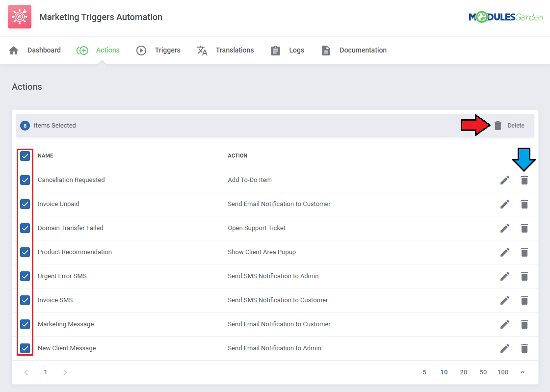Sort by the ACTION column header

pyautogui.click(x=237, y=156)
